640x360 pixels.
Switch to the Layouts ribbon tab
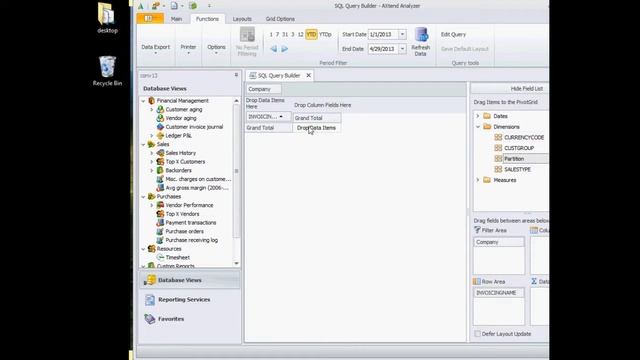point(242,19)
